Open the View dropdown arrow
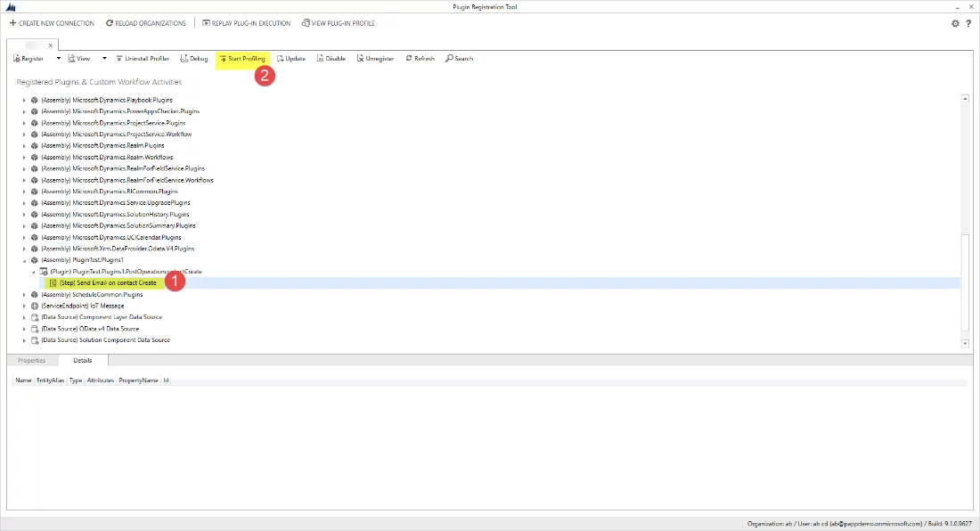This screenshot has width=980, height=531. (x=104, y=59)
